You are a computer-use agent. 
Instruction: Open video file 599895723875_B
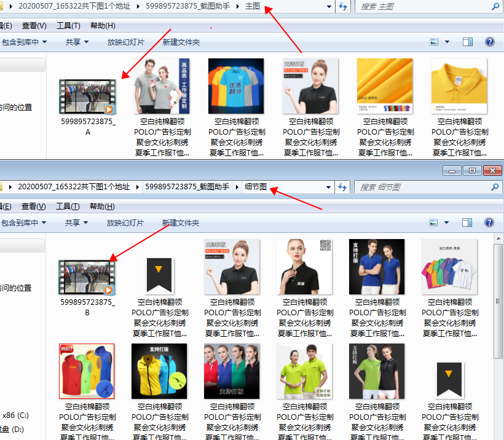click(x=87, y=278)
